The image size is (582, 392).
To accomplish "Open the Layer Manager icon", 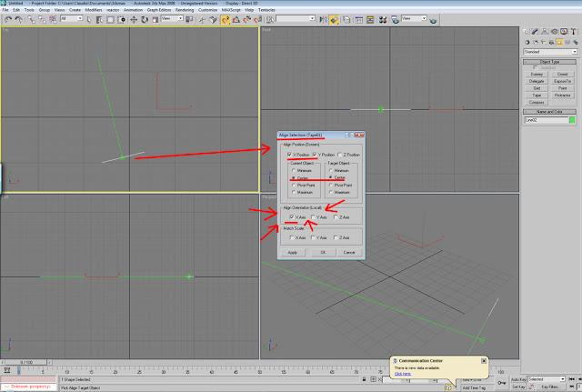I will point(346,20).
